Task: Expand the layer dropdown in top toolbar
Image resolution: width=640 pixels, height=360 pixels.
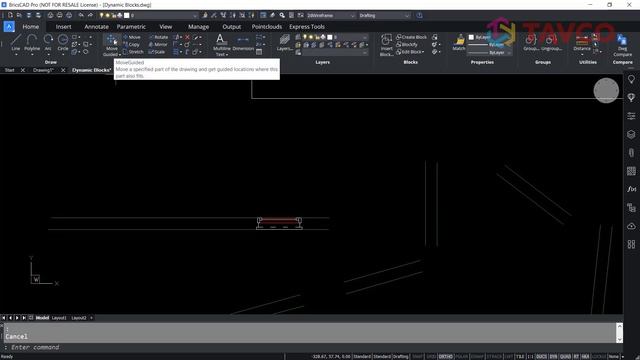Action: coord(195,16)
